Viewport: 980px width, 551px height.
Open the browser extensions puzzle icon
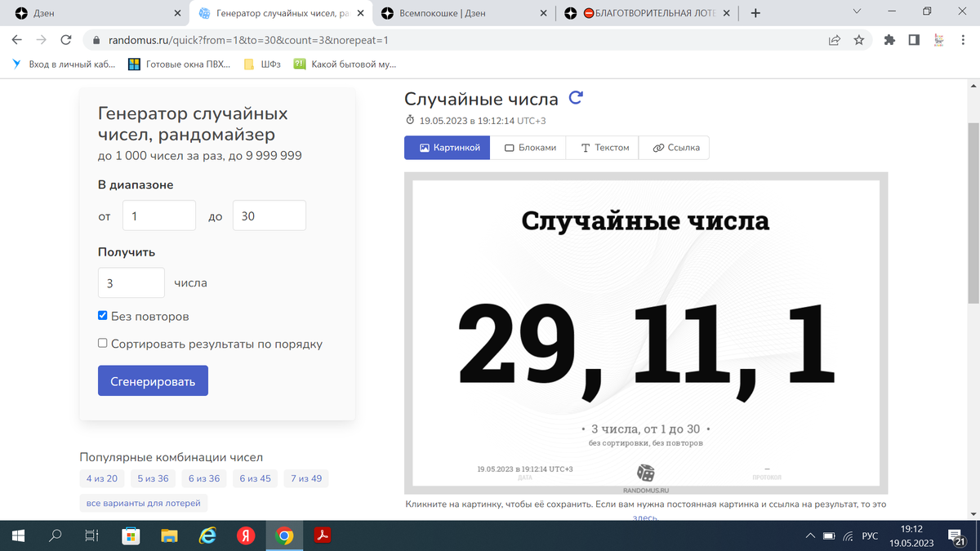click(889, 39)
